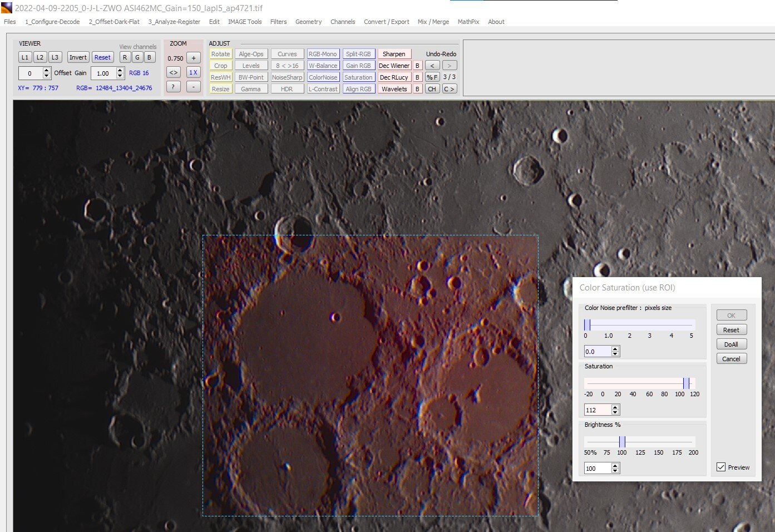The image size is (775, 532).
Task: Click the zoom in plus button
Action: pos(193,58)
